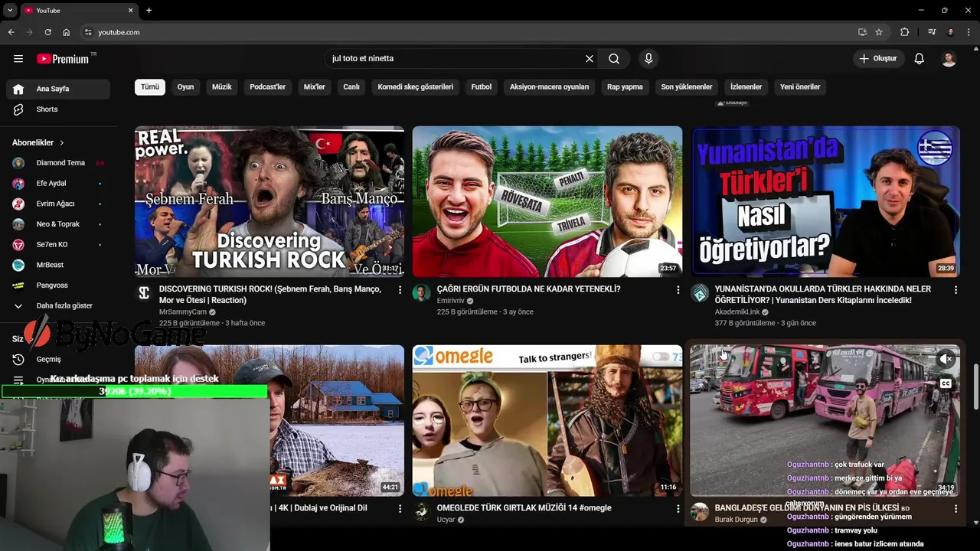The height and width of the screenshot is (551, 980).
Task: Open Geçmiş history in sidebar
Action: 58,359
